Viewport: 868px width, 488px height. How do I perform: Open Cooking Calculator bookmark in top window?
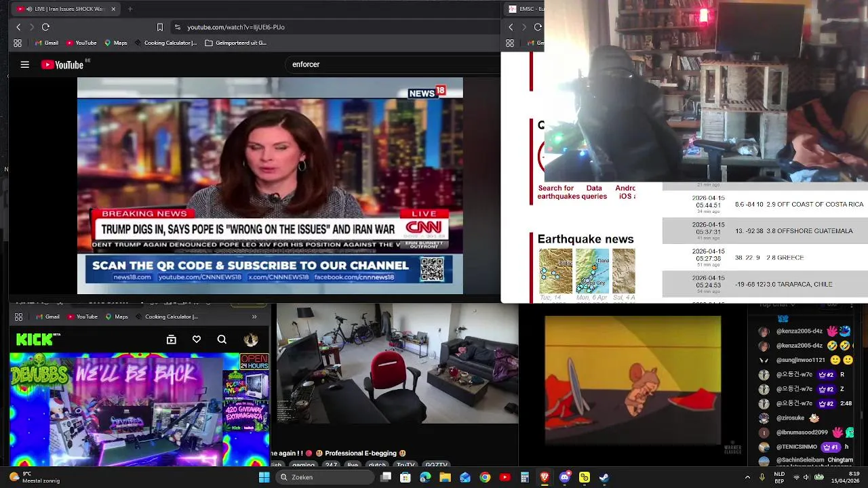tap(165, 43)
